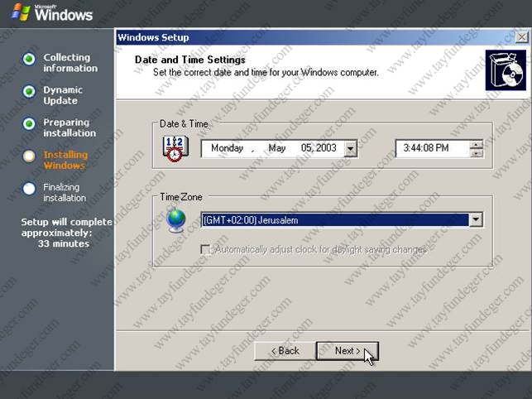532x399 pixels.
Task: Click the weekday Monday in date field
Action: (x=227, y=148)
